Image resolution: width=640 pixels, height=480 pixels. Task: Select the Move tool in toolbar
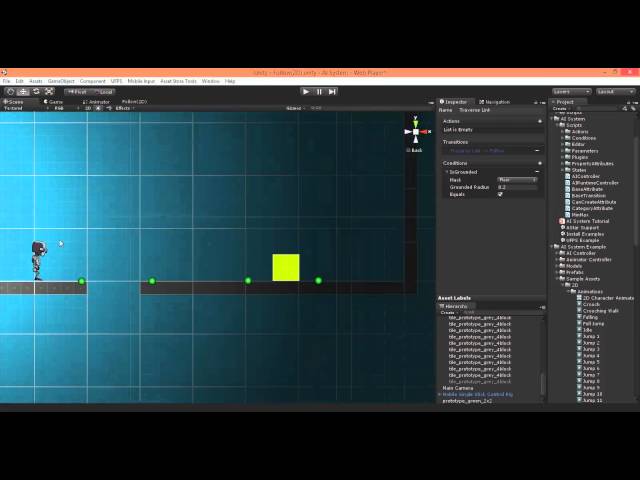[24, 92]
